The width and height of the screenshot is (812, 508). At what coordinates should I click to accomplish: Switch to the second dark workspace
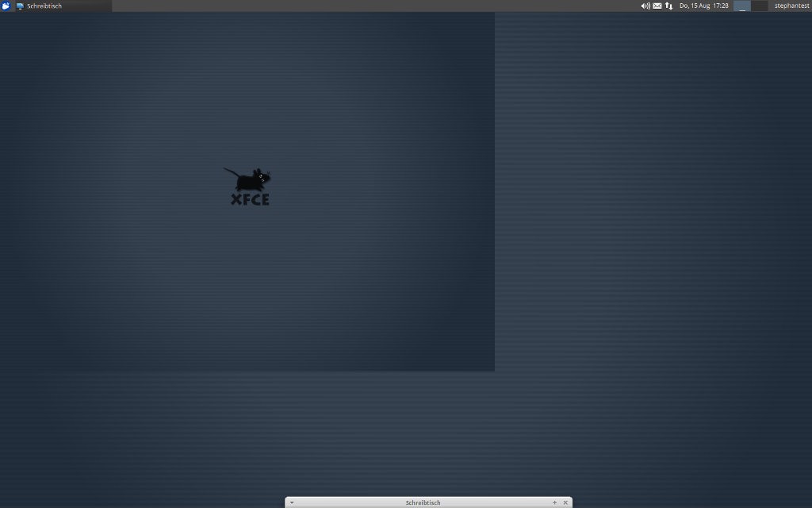(x=759, y=6)
